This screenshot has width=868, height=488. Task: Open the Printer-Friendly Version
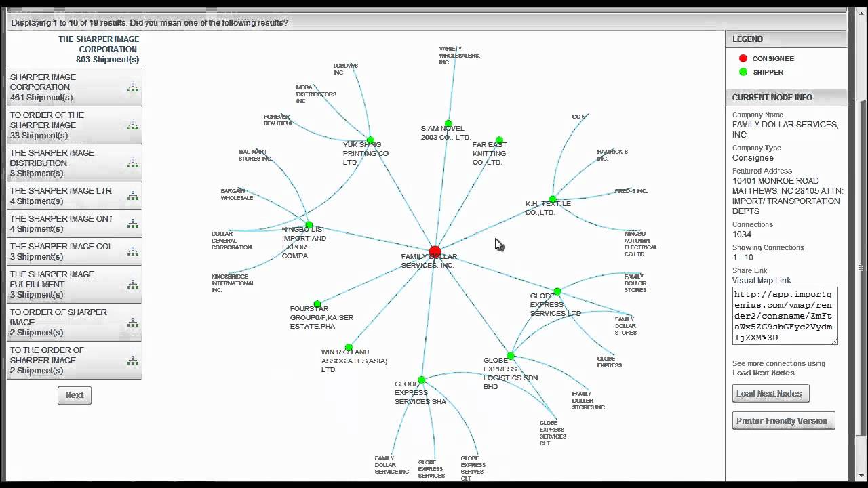(783, 421)
